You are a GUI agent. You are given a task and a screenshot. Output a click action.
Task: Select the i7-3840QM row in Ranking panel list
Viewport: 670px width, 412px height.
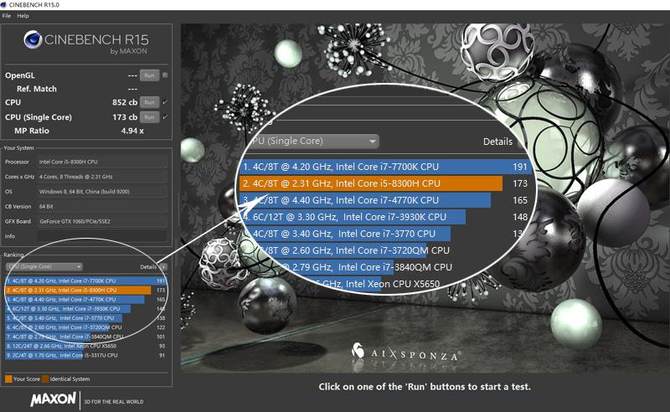[85, 337]
